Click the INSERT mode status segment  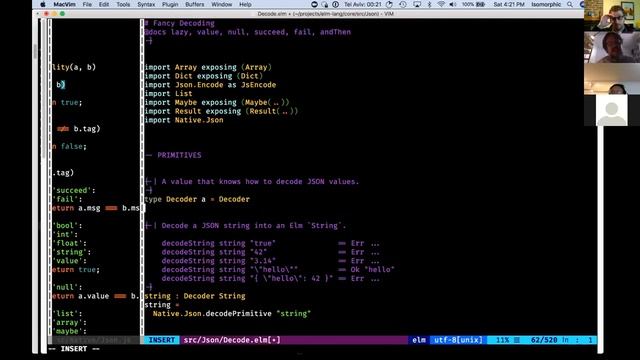(162, 340)
